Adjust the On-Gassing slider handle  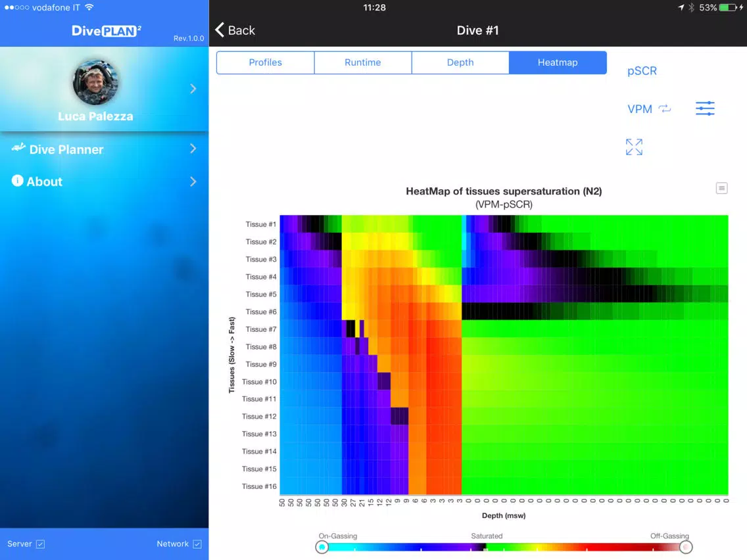pos(322,547)
